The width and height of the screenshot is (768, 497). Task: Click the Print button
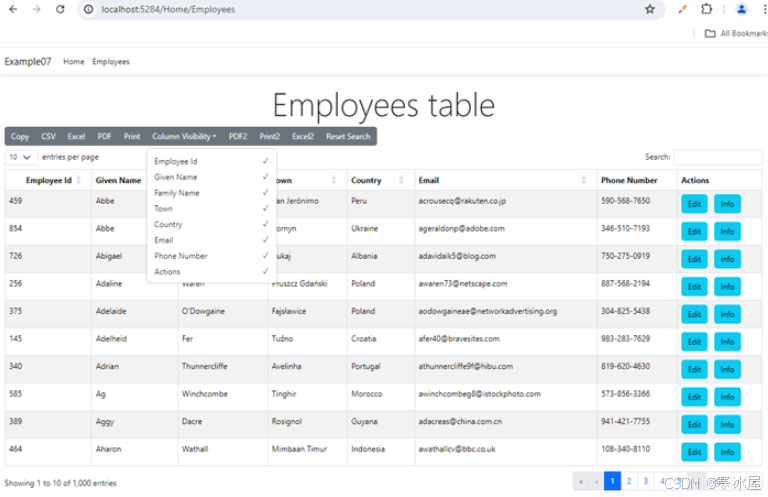(132, 137)
